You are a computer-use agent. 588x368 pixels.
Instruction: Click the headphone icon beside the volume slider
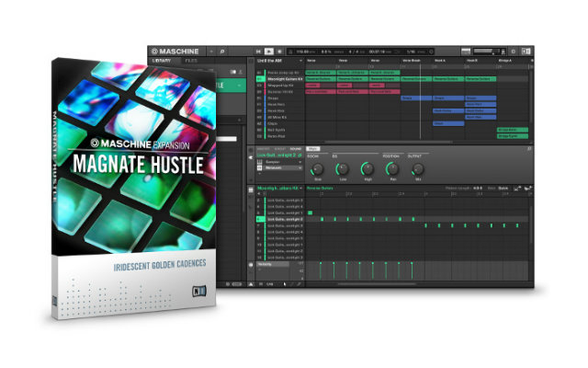tap(503, 52)
